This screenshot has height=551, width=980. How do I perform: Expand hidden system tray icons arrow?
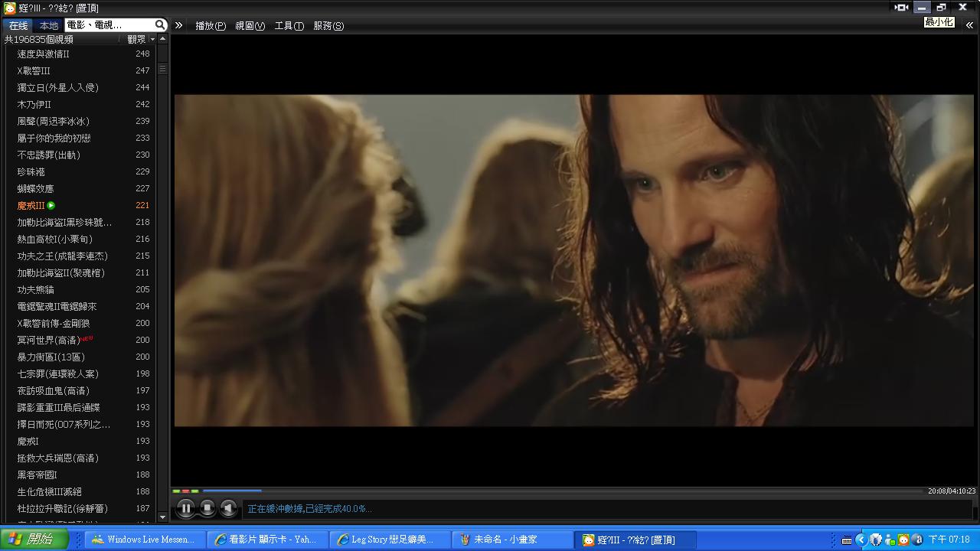tap(861, 540)
